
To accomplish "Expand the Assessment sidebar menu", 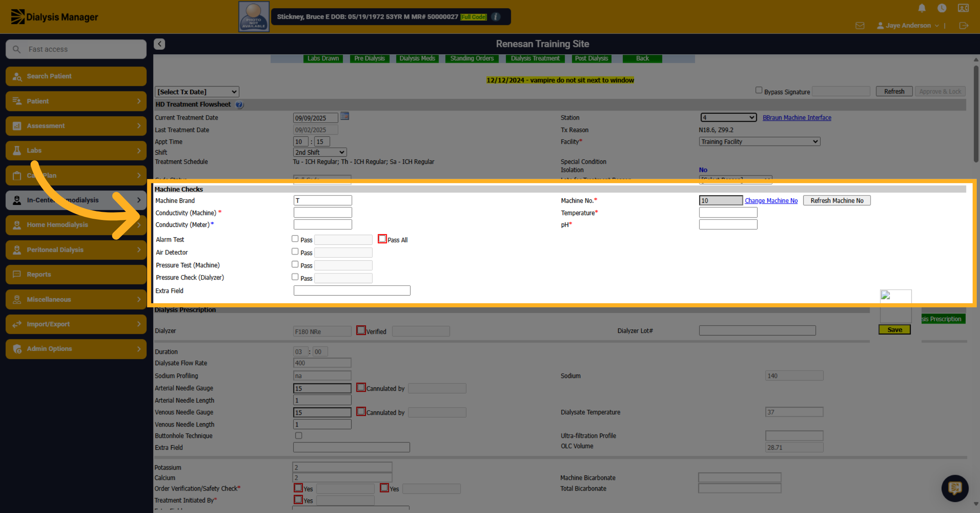I will click(x=76, y=126).
